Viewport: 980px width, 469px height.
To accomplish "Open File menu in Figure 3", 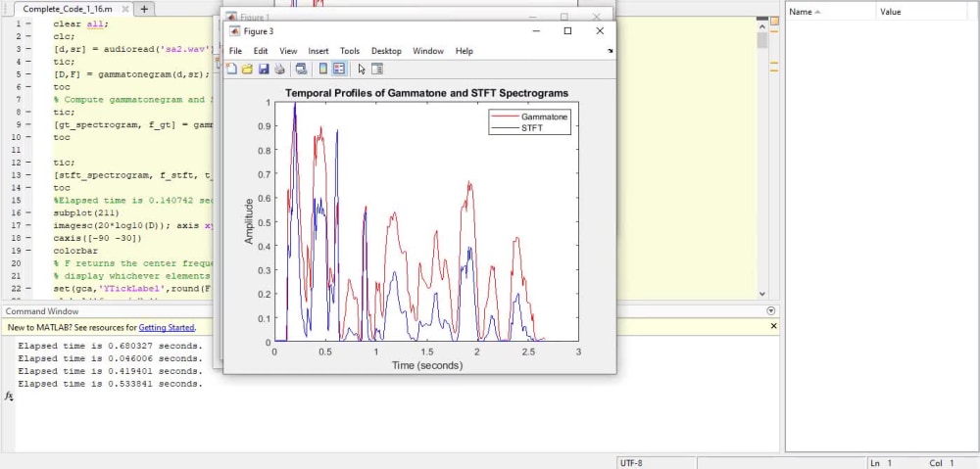I will [235, 51].
